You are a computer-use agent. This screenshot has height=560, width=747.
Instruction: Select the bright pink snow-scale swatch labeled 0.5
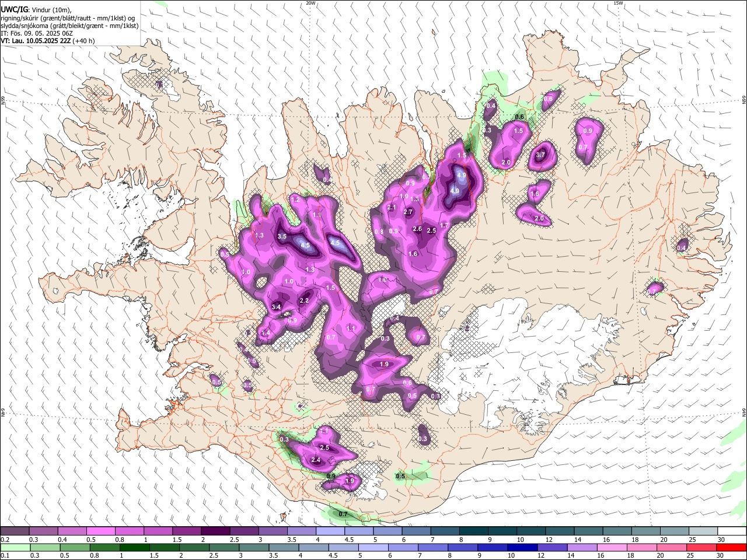point(100,531)
